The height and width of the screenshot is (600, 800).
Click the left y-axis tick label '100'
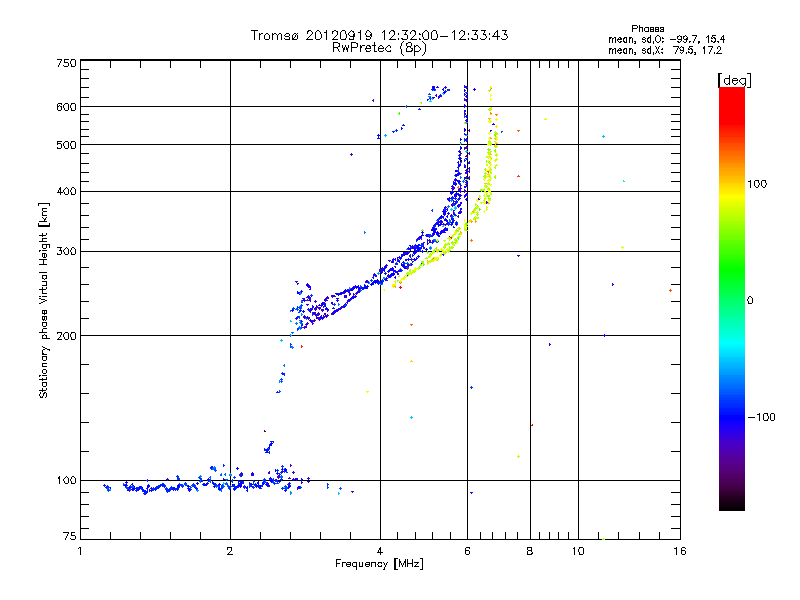click(x=66, y=480)
